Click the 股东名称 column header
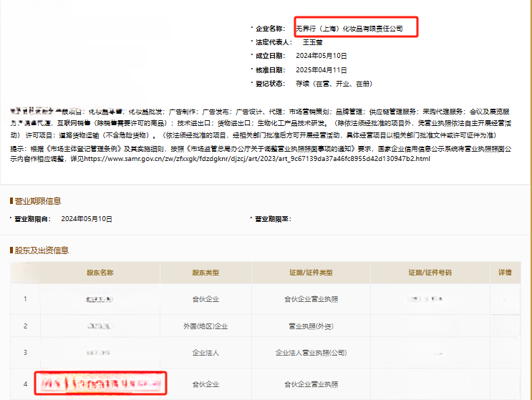The image size is (532, 400). [100, 273]
